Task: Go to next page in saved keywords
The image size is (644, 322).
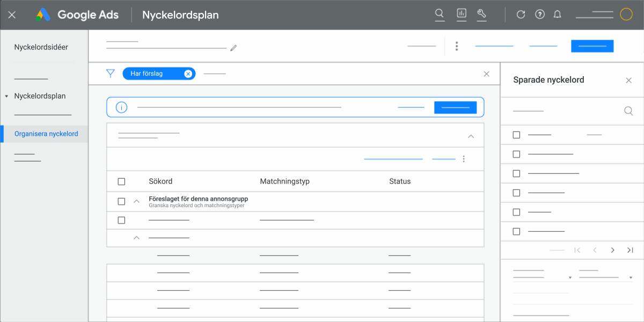Action: pos(612,250)
